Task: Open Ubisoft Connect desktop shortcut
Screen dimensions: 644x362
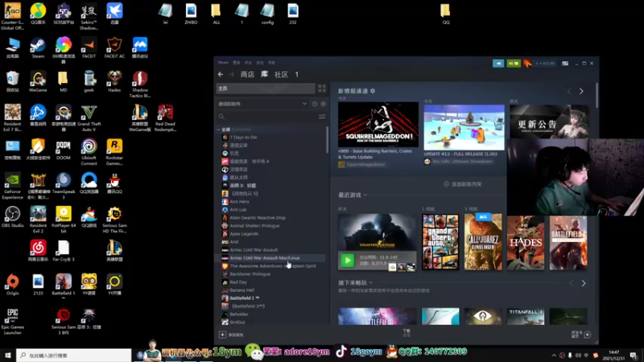Action: point(89,152)
